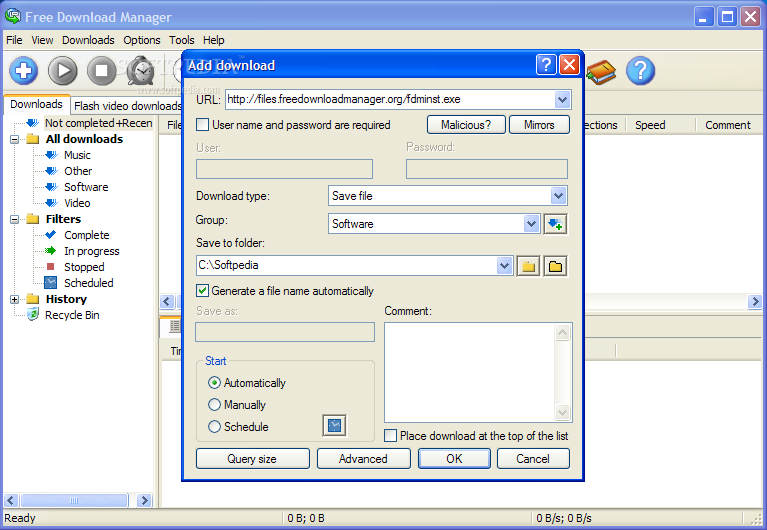Click the Save to folder path field
Viewport: 767px width, 530px height.
[346, 266]
